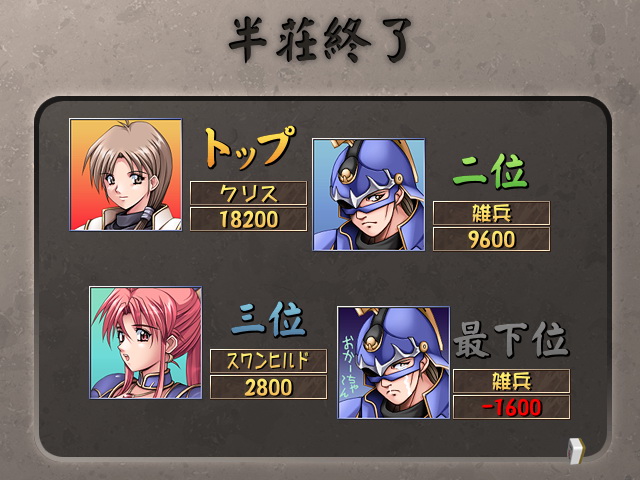Click the red -1600 score box
This screenshot has width=640, height=480.
point(511,407)
